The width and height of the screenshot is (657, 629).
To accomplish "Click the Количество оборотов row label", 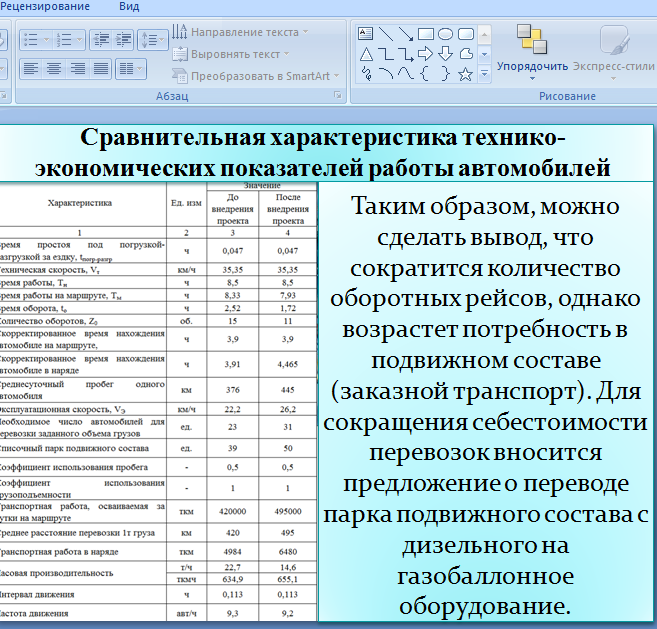I will coord(49,321).
